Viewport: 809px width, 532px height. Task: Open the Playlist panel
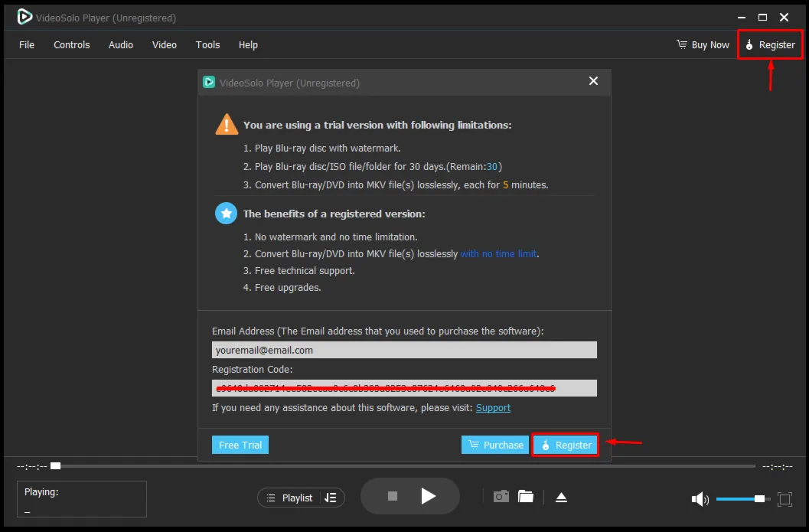pos(290,498)
